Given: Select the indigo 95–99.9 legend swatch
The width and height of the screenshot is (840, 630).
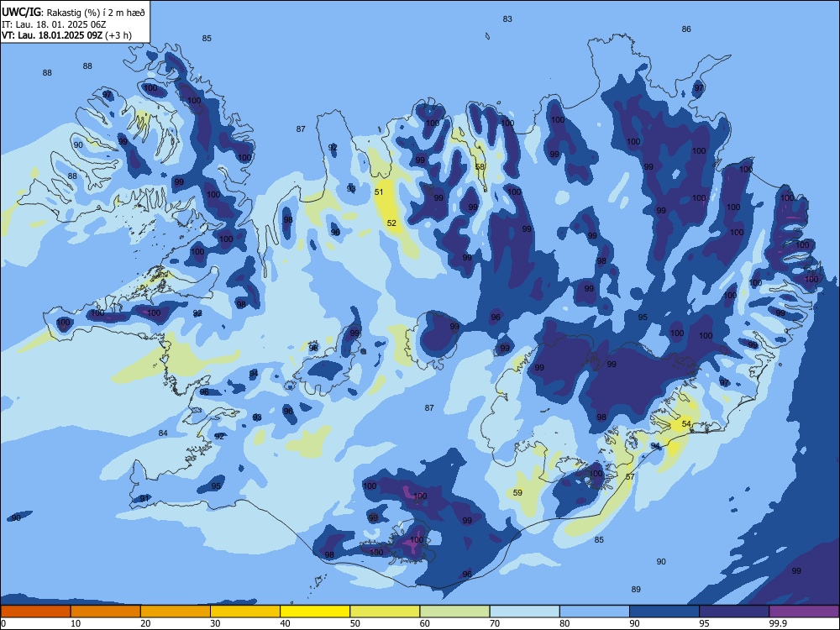Looking at the screenshot, I should pos(734,612).
